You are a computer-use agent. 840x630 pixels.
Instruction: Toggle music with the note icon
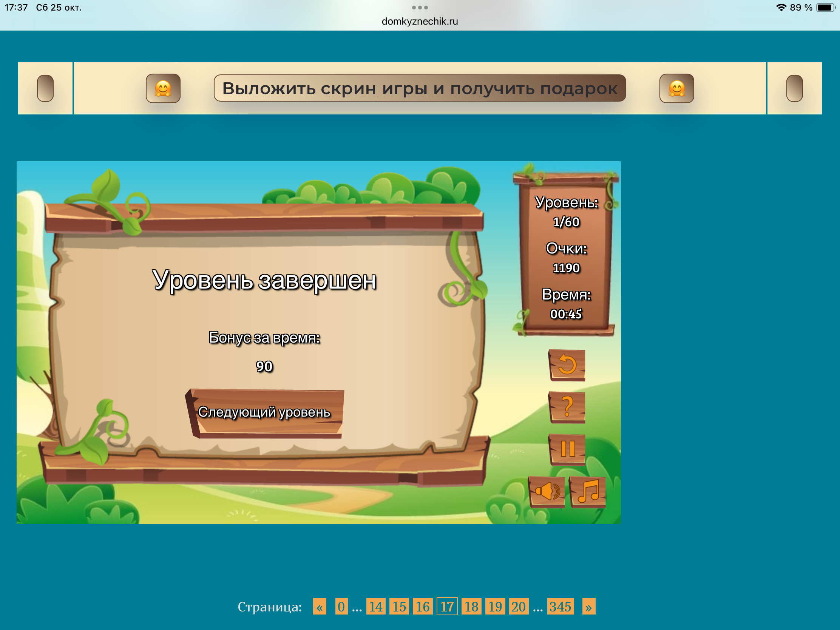coord(588,492)
